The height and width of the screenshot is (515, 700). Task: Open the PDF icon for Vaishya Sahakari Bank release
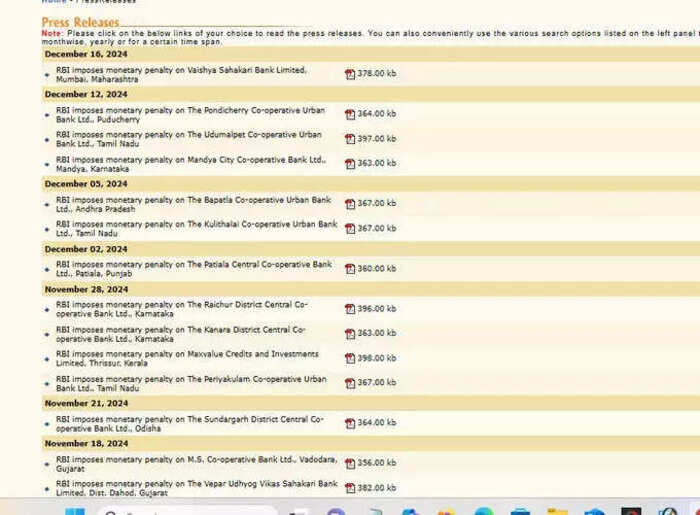350,74
